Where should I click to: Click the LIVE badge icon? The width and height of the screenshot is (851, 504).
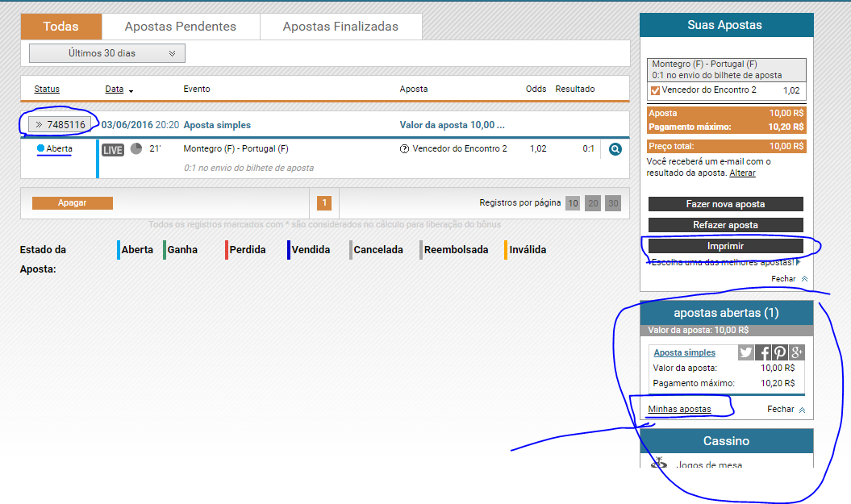coord(113,149)
